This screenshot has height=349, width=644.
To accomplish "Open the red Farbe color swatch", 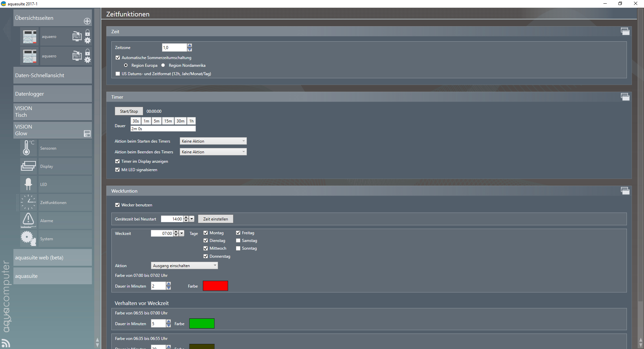I will click(215, 286).
